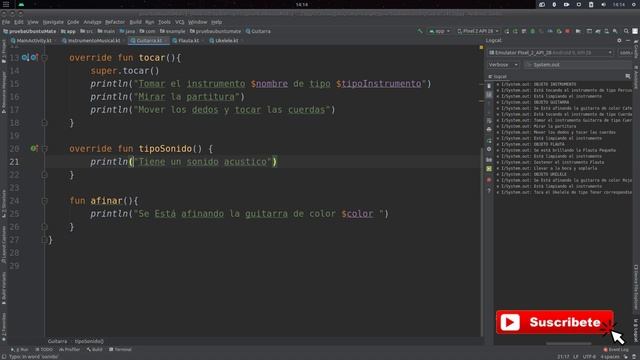Open the Build tool window
This screenshot has height=360, width=640.
(x=94, y=350)
